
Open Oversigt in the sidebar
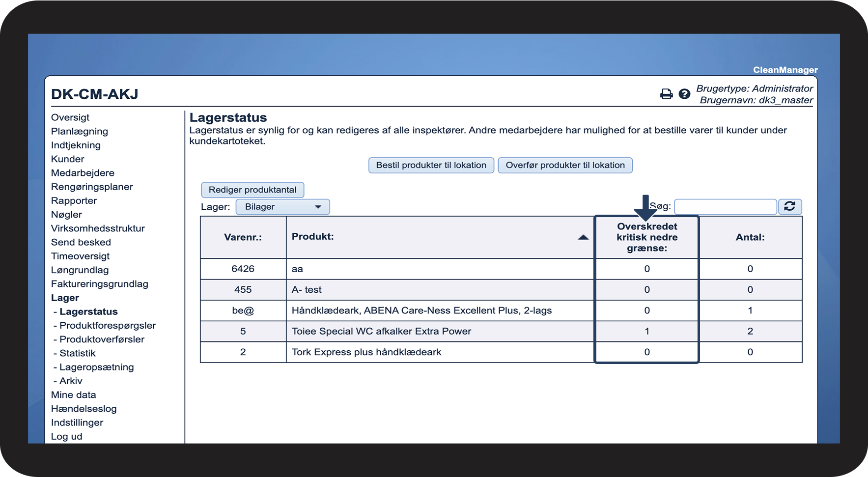coord(70,117)
